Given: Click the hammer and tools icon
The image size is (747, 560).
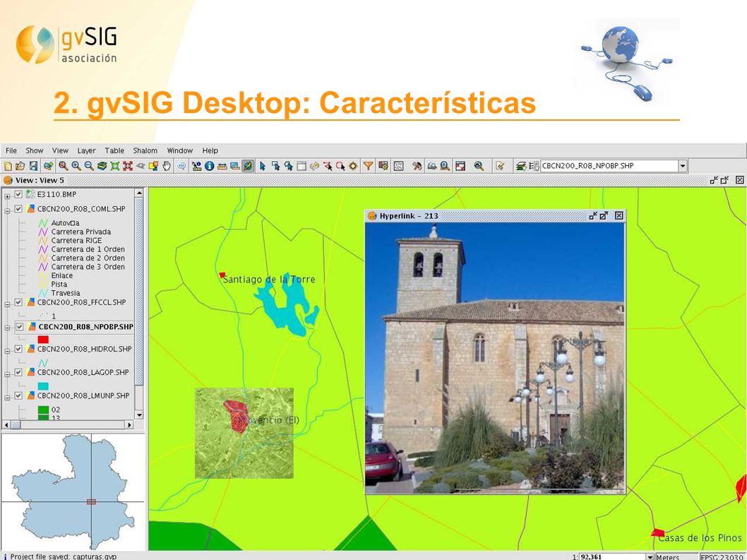Looking at the screenshot, I should tap(417, 166).
